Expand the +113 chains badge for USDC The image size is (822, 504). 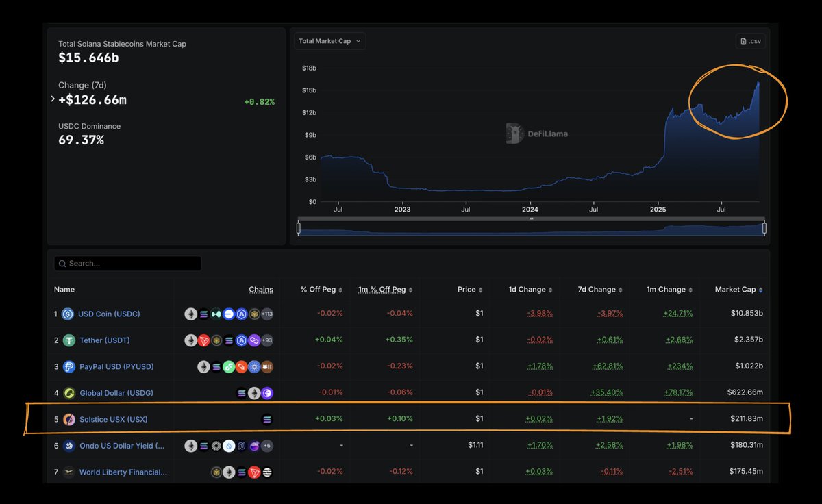tap(267, 314)
